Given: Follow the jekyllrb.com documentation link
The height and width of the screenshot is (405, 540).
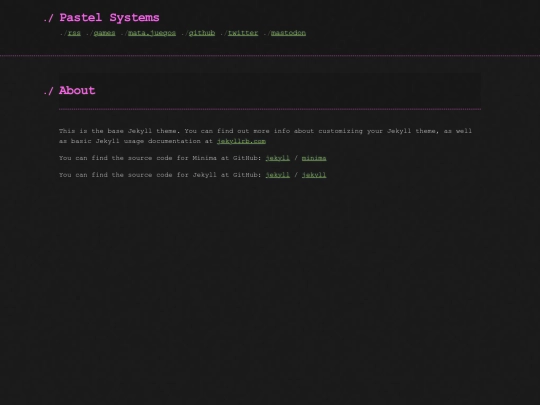Looking at the screenshot, I should [241, 141].
